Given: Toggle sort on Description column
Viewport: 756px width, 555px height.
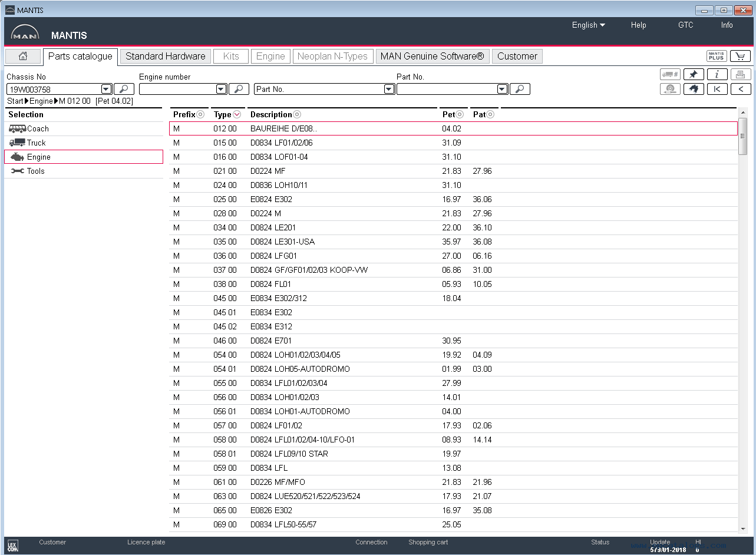Looking at the screenshot, I should pos(297,114).
